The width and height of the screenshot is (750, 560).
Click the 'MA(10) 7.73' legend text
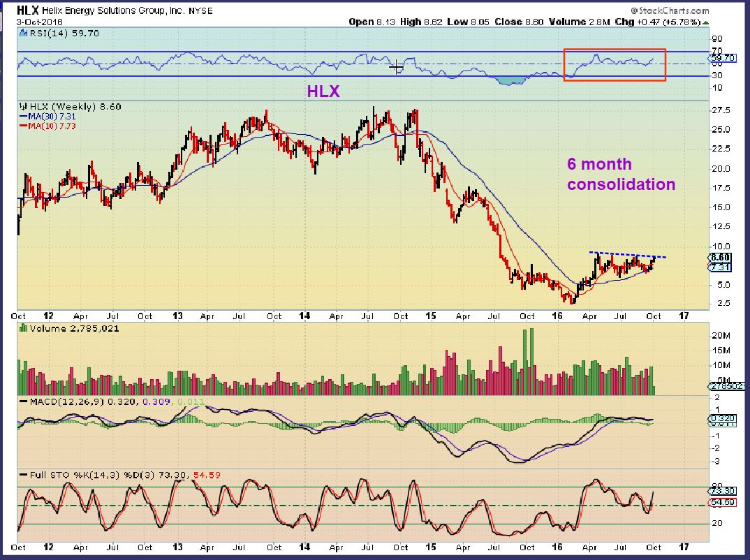click(52, 126)
